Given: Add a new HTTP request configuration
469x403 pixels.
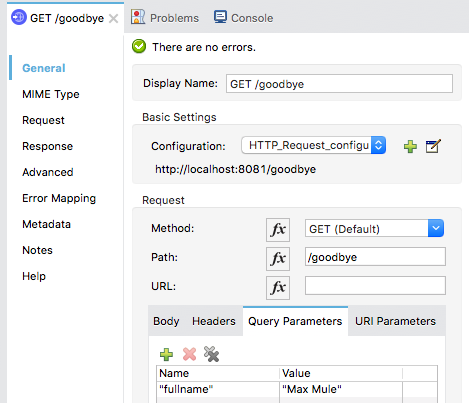Looking at the screenshot, I should click(x=410, y=146).
